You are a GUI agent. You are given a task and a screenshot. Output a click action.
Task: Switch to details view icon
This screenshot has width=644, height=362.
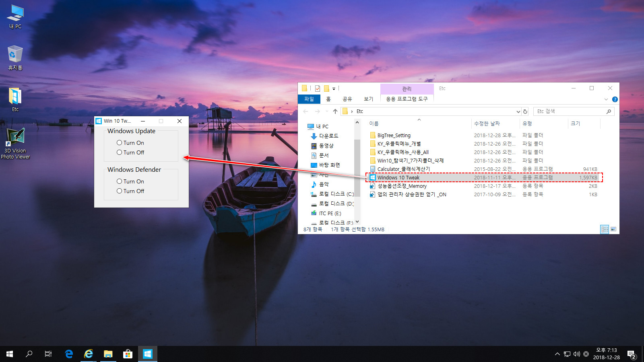tap(605, 229)
